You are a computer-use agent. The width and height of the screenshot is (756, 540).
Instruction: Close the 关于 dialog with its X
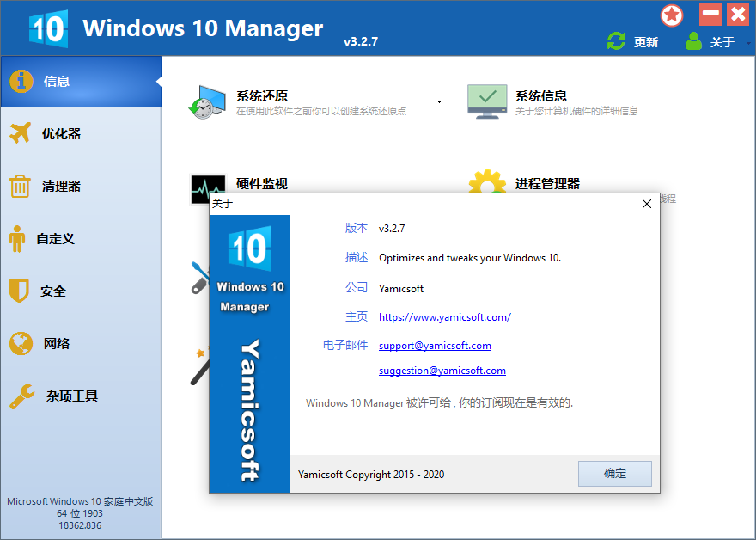click(647, 204)
